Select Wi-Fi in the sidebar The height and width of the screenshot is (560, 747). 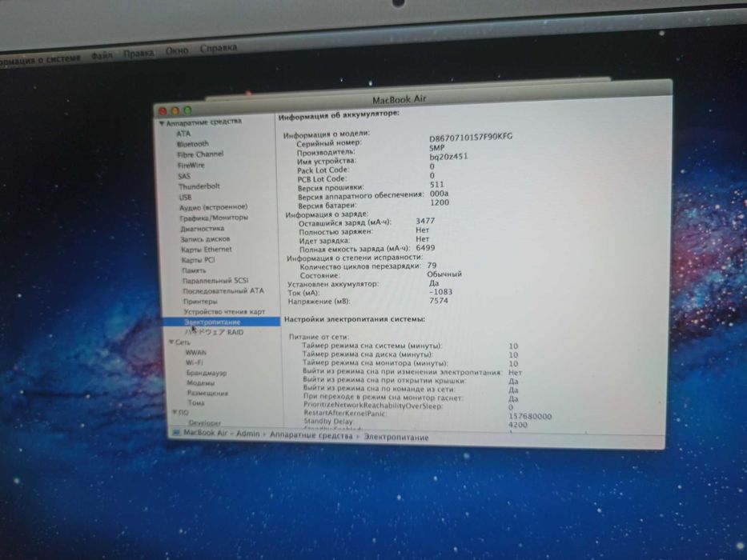tap(194, 363)
